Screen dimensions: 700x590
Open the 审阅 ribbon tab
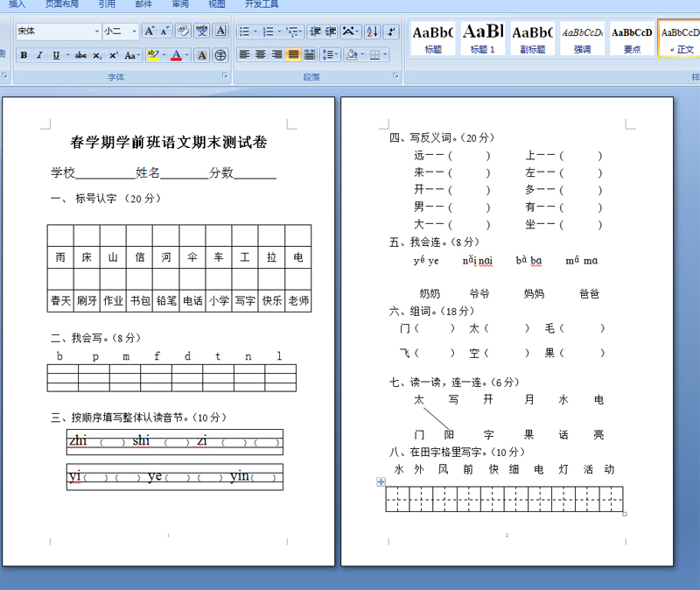[x=180, y=4]
